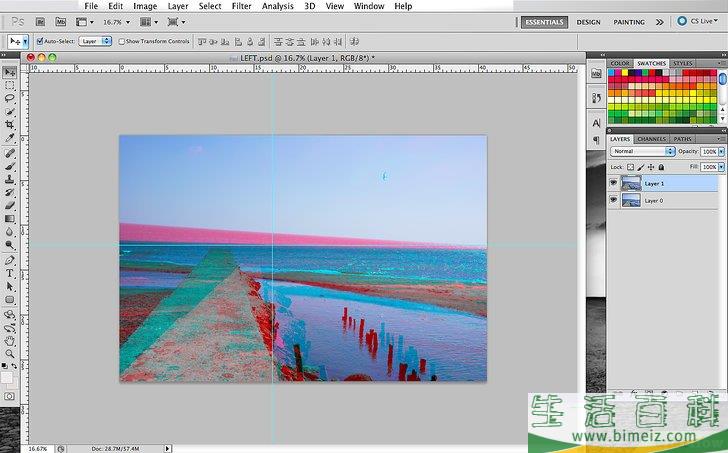This screenshot has height=453, width=728.
Task: Switch to the Design workspace
Action: pyautogui.click(x=589, y=21)
